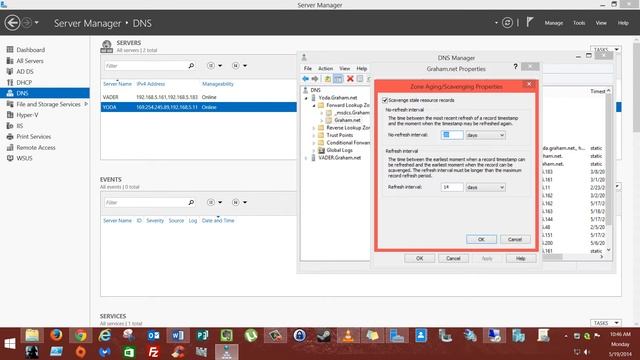Click the Server Manager refresh icon

(x=507, y=23)
